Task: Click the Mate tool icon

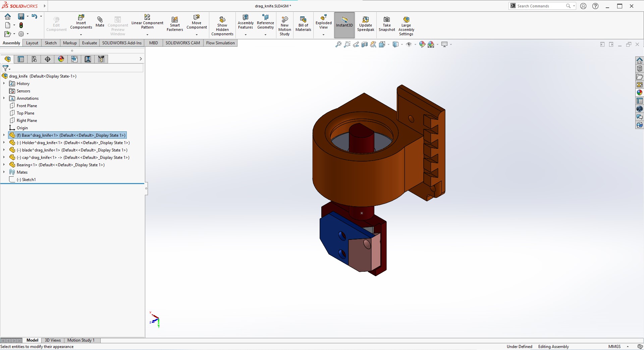Action: (100, 21)
